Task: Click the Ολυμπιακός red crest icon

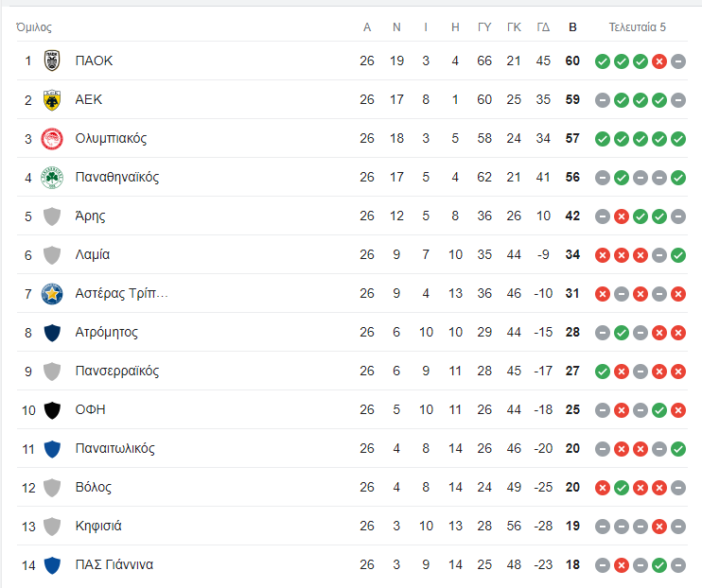Action: click(52, 139)
